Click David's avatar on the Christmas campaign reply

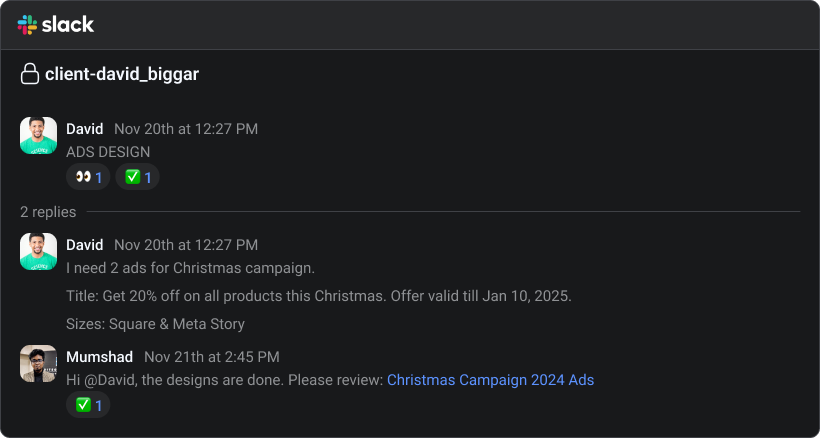[38, 251]
